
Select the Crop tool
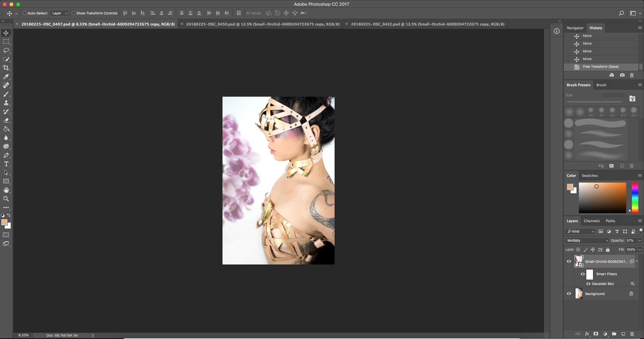(x=6, y=68)
